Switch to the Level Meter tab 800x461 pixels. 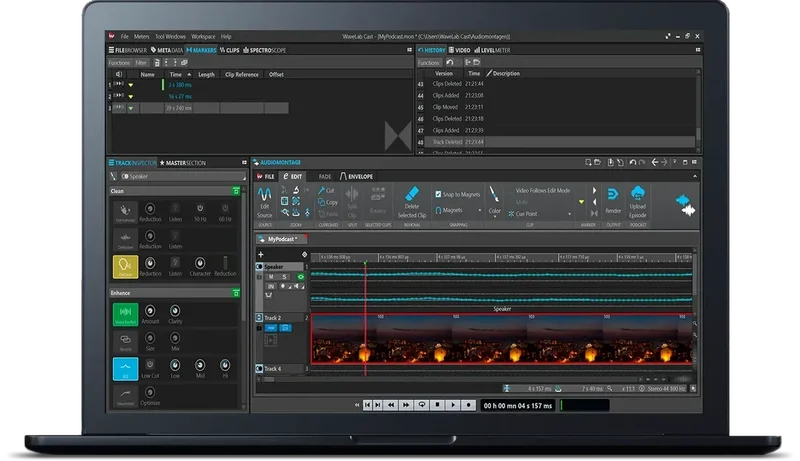click(x=492, y=50)
